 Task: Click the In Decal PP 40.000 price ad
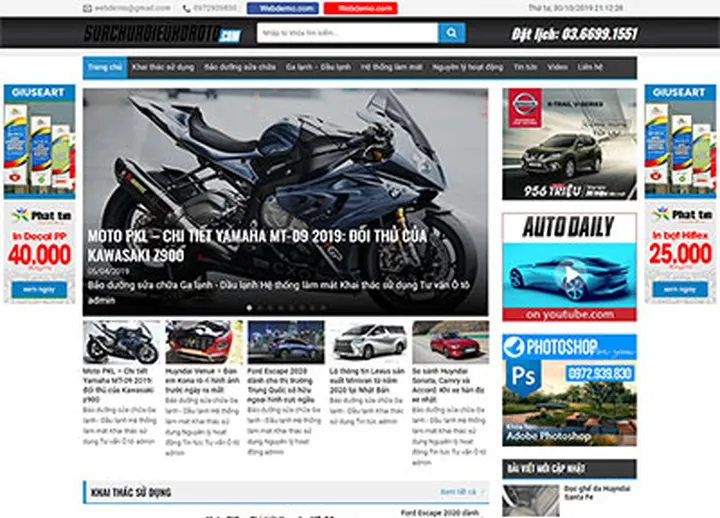39,253
